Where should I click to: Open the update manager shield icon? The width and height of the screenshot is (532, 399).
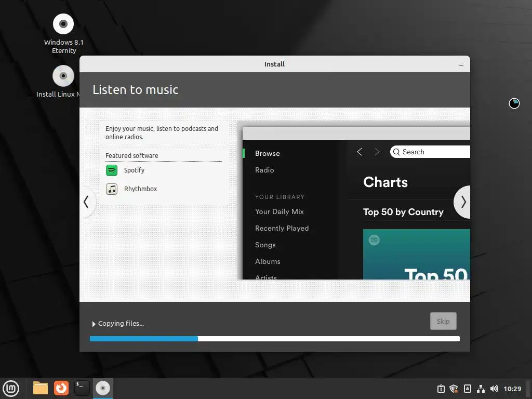[454, 389]
